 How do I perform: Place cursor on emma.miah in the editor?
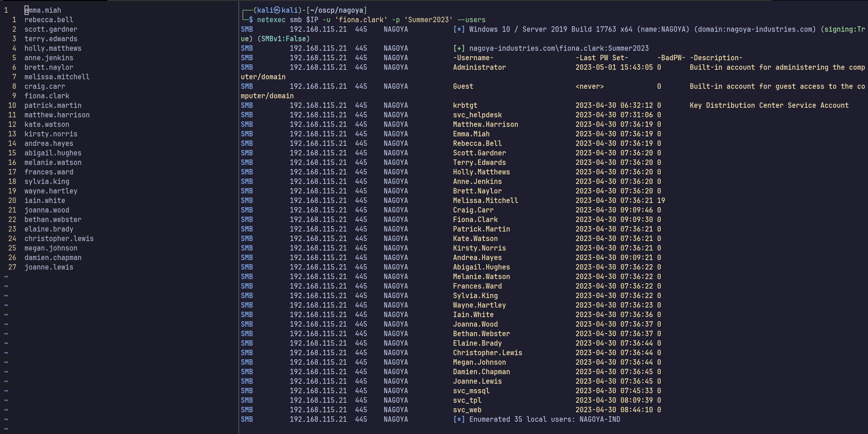[x=43, y=10]
